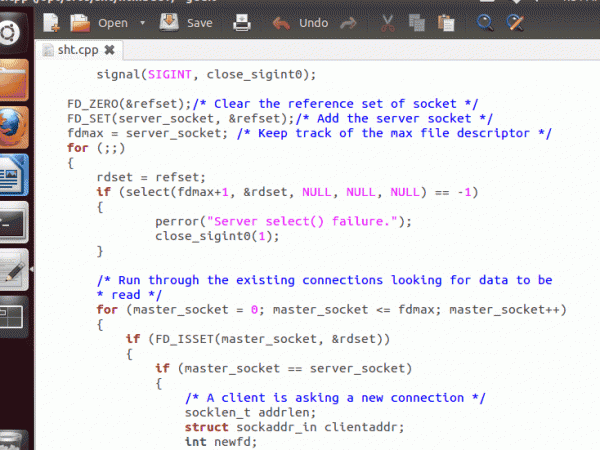
Task: Click the Open file button
Action: click(x=101, y=22)
